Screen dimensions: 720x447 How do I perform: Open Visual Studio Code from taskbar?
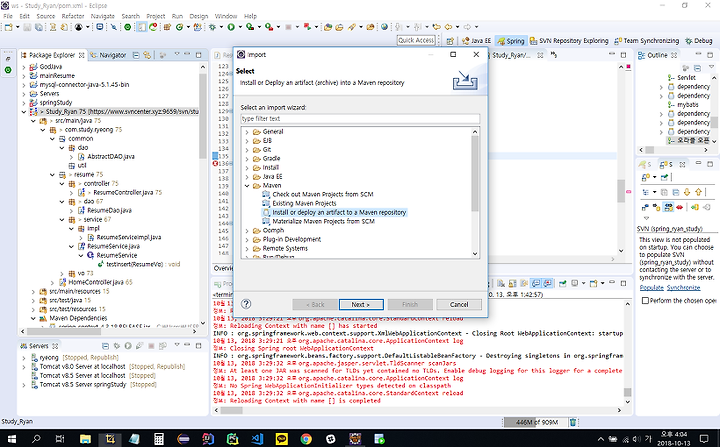tap(257, 438)
